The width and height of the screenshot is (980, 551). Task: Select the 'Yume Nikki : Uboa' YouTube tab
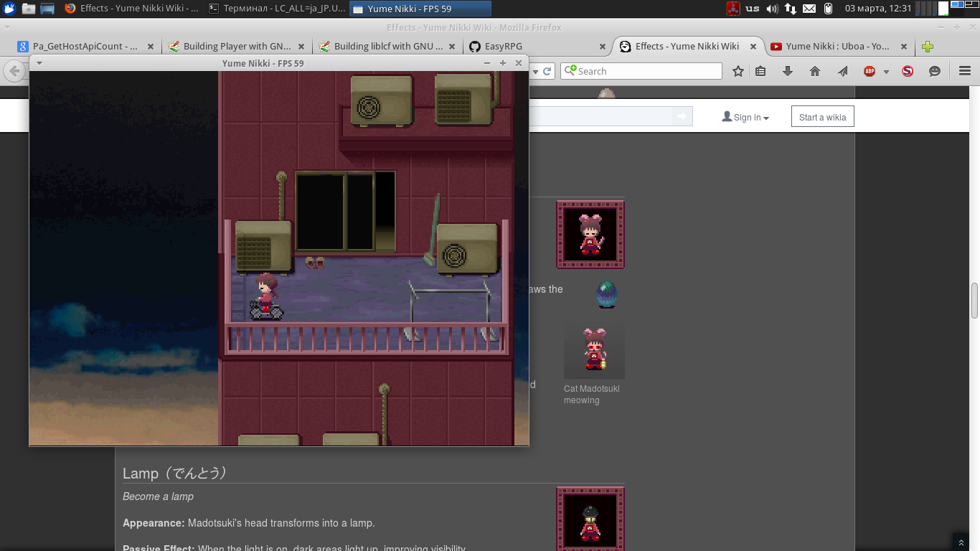[x=837, y=46]
